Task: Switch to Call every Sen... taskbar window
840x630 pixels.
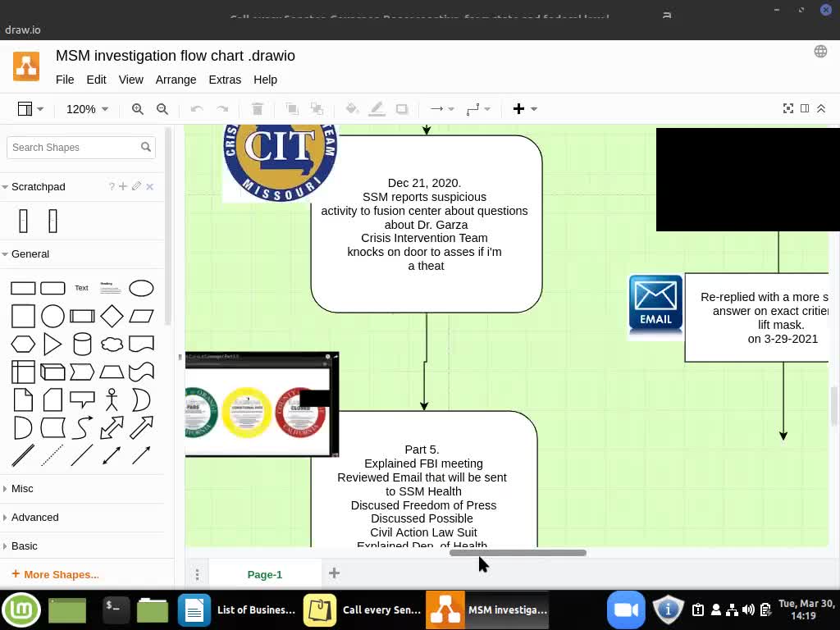Action: click(x=363, y=609)
